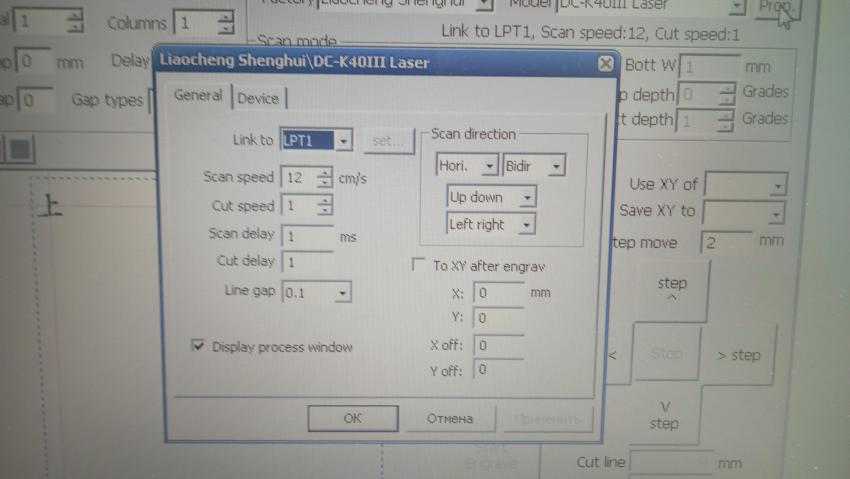Image resolution: width=850 pixels, height=479 pixels.
Task: Click the Columns spinner arrows
Action: tap(226, 22)
